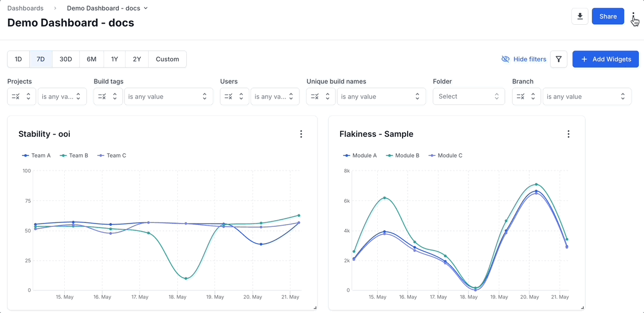Expand the Folder Select dropdown
Screen dimensions: 644x313
(468, 96)
